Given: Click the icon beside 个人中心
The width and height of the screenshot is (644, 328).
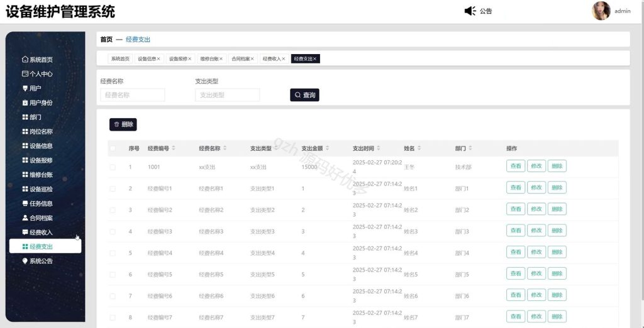Looking at the screenshot, I should tap(25, 74).
